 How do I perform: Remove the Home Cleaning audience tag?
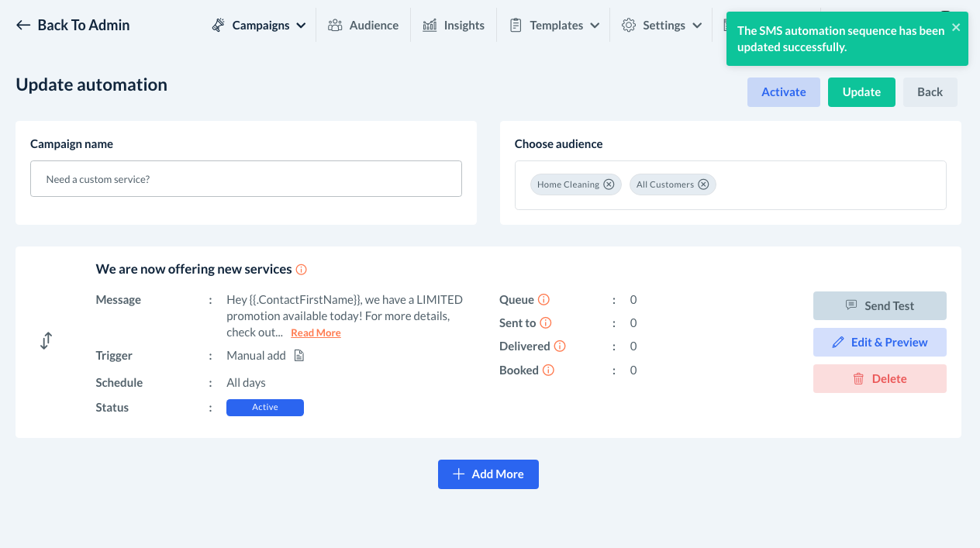pyautogui.click(x=609, y=184)
